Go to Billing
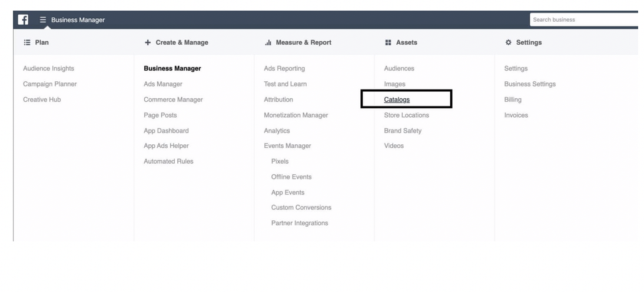Image resolution: width=644 pixels, height=292 pixels. point(513,99)
